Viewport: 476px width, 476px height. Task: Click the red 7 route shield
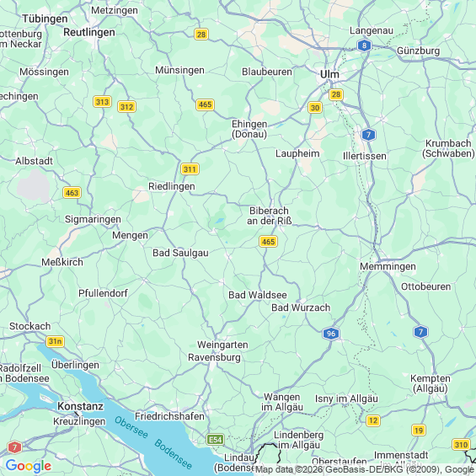coord(14,447)
